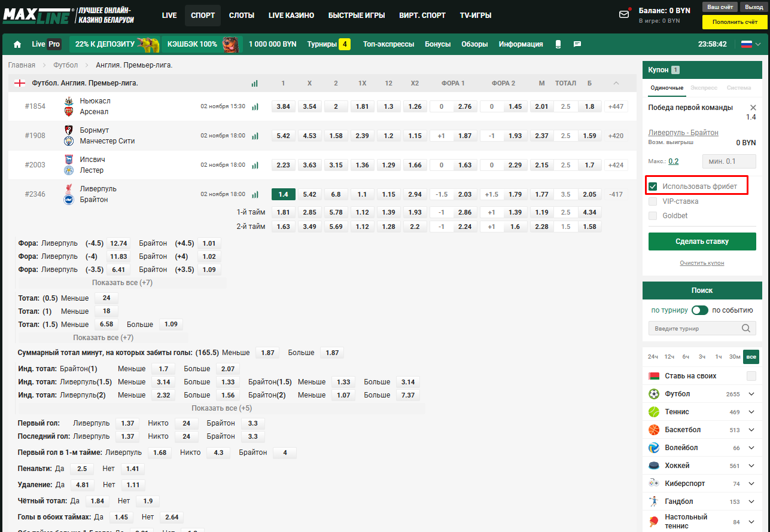Collapse the Премьер-лига league section chevron

[x=616, y=83]
